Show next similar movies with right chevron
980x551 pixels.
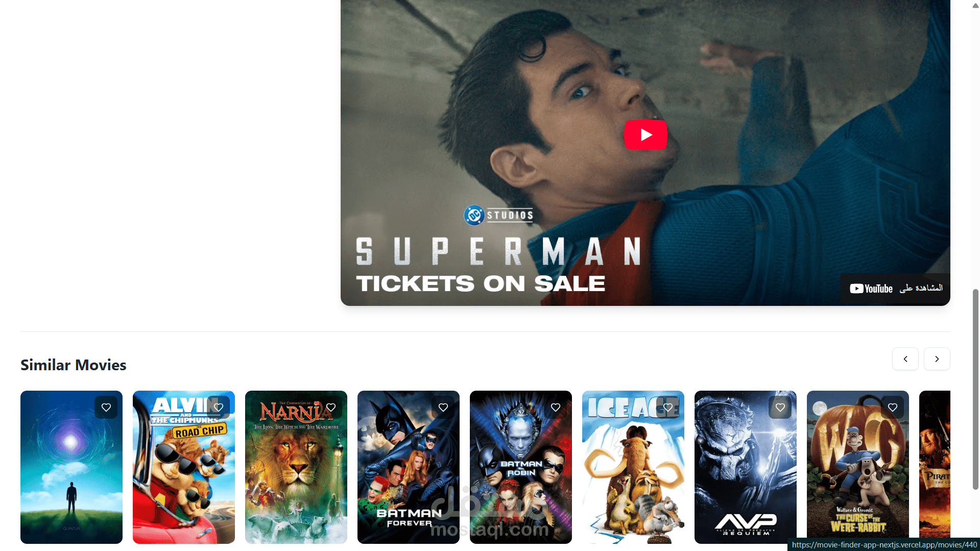[937, 359]
